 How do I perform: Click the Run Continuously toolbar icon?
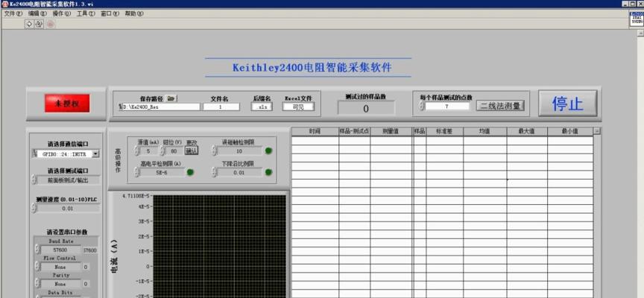point(39,25)
